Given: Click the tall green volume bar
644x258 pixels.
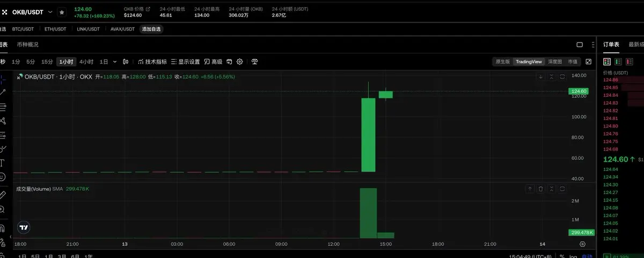Looking at the screenshot, I should click(368, 213).
